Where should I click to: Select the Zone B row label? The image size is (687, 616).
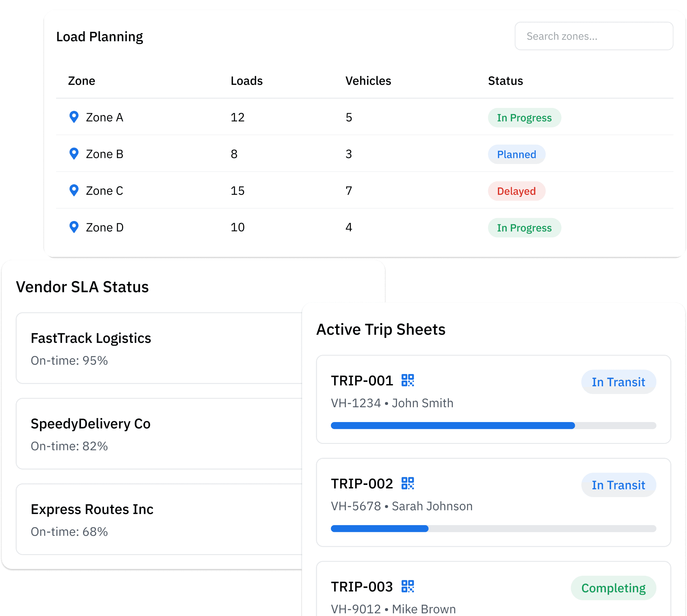coord(104,154)
